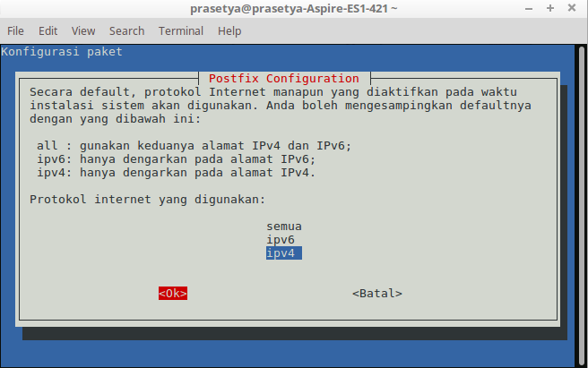This screenshot has height=368, width=588.
Task: Confirm with the <Ok> button
Action: pyautogui.click(x=173, y=294)
